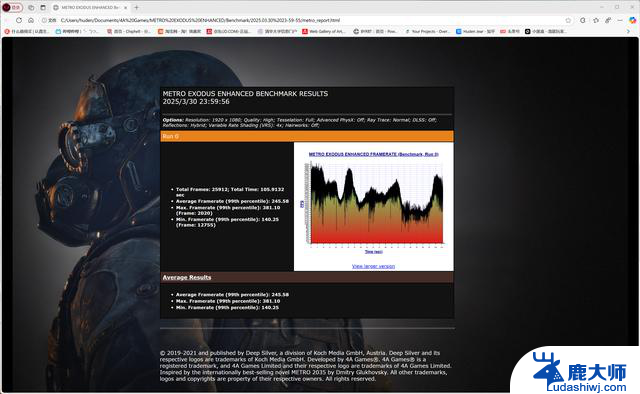
Task: Select Run 0 Max. Framerate 381.10 line
Action: (x=228, y=210)
